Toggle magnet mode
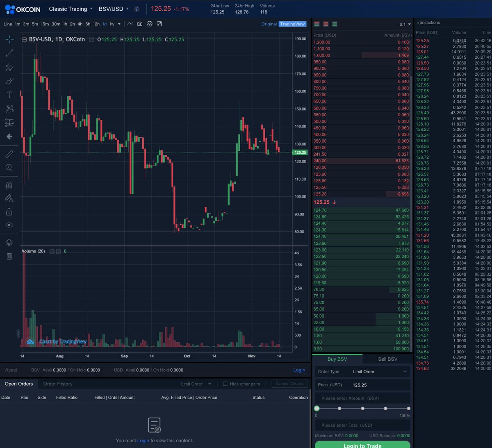492x448 pixels. 9,185
